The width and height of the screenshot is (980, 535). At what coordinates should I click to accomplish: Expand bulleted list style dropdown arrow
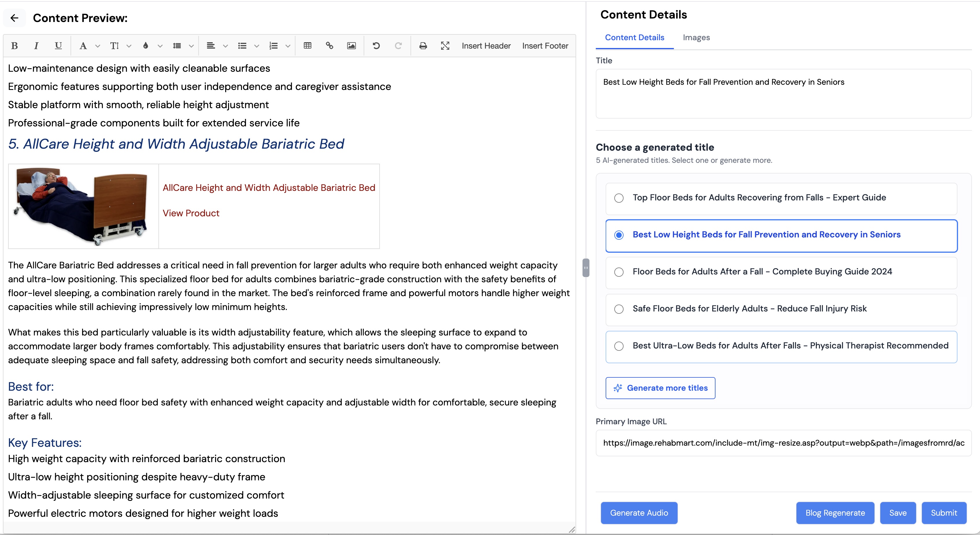[x=257, y=46]
